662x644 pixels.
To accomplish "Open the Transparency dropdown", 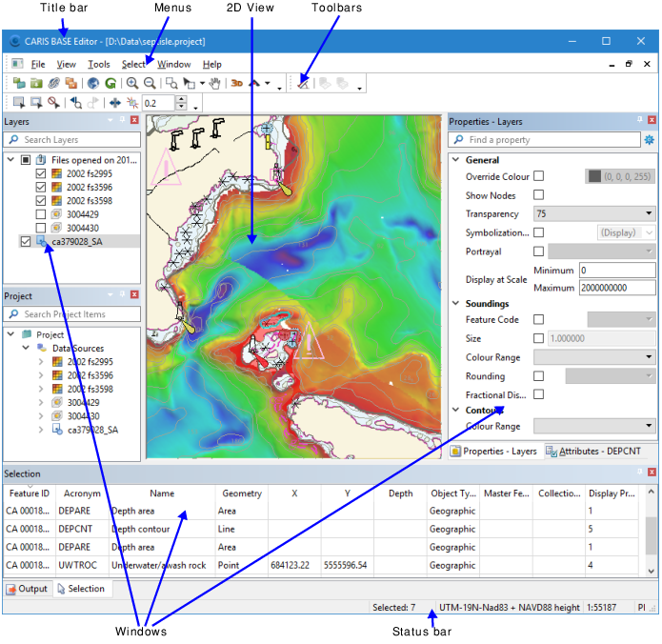I will click(x=650, y=214).
